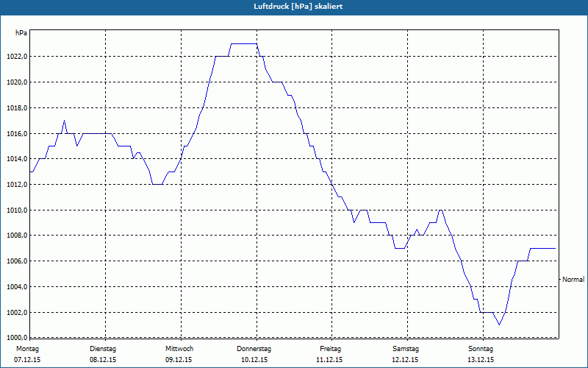Click the 1000,0 y-axis value

pos(18,337)
